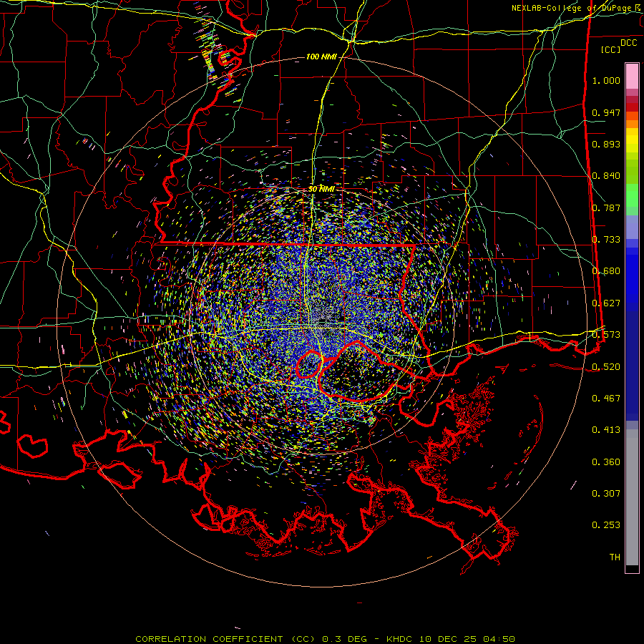Select the 0.360 value on the color scale

pos(606,462)
